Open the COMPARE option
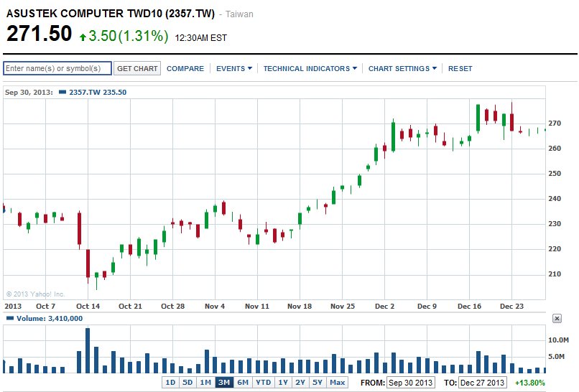The image size is (579, 392). click(x=185, y=68)
